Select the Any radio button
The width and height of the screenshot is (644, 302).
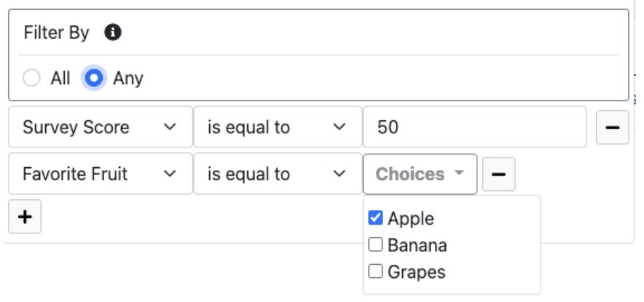pyautogui.click(x=94, y=78)
